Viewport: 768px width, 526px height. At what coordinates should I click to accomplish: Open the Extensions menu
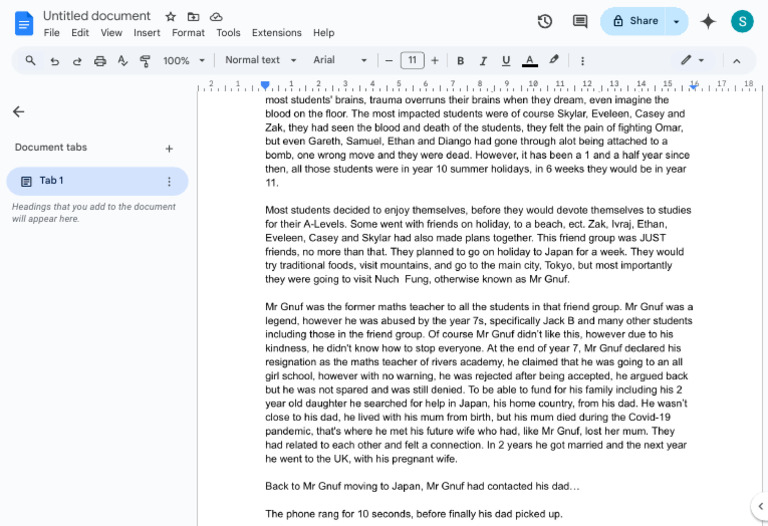(x=277, y=33)
